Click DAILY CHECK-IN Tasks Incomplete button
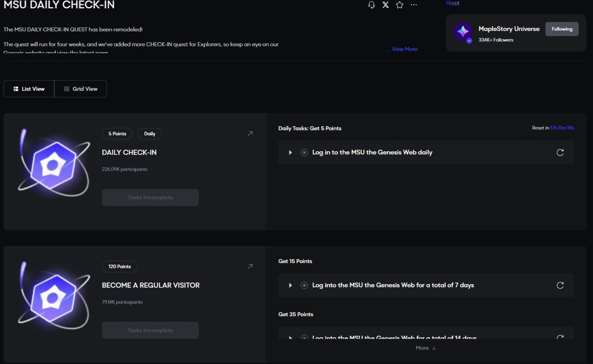Screen dimensions: 593x364 pos(150,197)
